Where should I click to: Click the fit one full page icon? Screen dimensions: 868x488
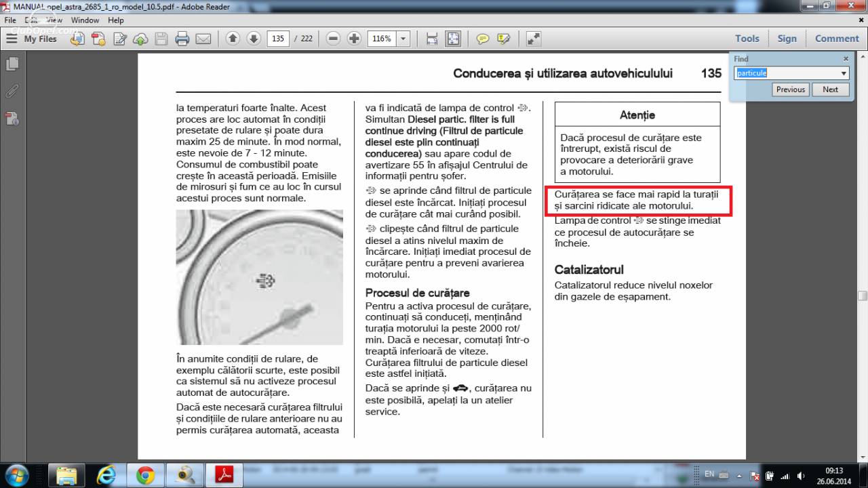453,39
